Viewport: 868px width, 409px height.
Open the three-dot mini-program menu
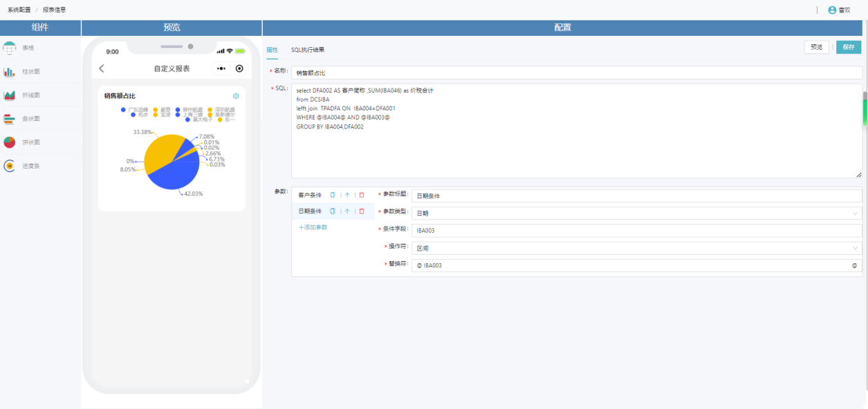click(x=221, y=68)
